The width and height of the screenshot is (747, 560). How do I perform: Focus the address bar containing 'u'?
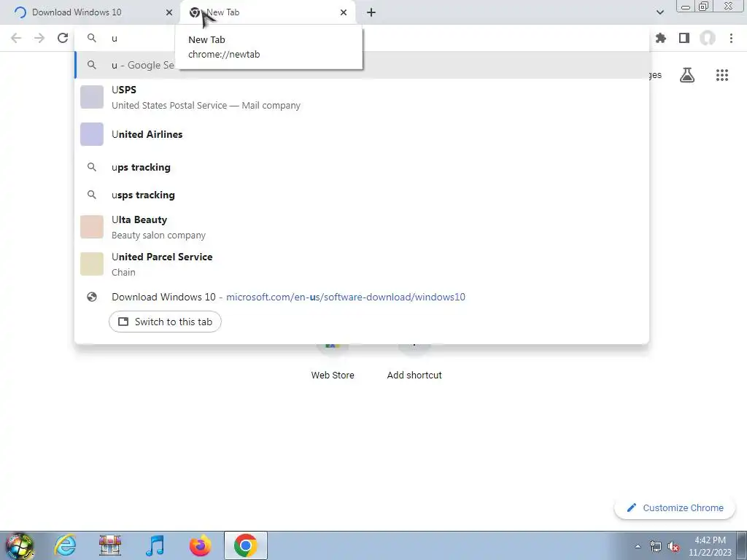point(362,38)
